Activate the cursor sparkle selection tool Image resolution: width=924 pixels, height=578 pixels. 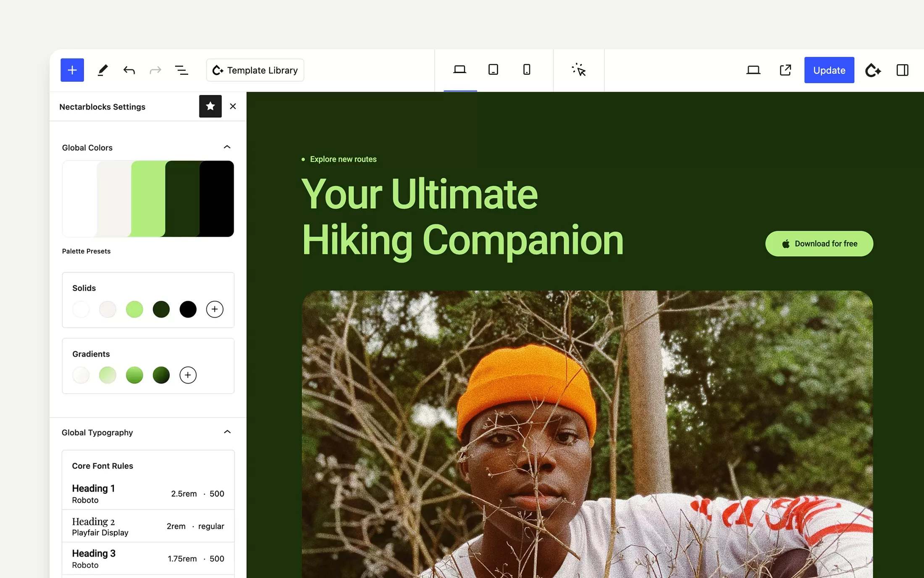[579, 70]
